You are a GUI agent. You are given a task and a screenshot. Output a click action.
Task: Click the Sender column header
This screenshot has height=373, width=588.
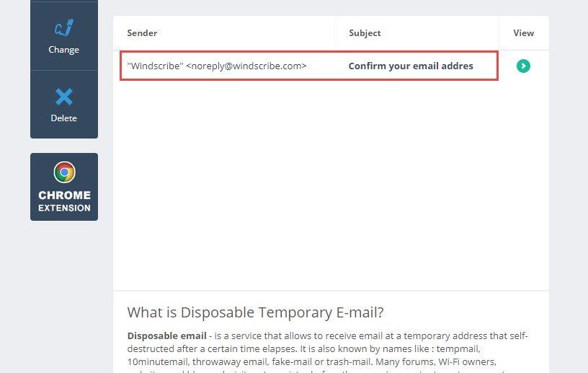142,33
